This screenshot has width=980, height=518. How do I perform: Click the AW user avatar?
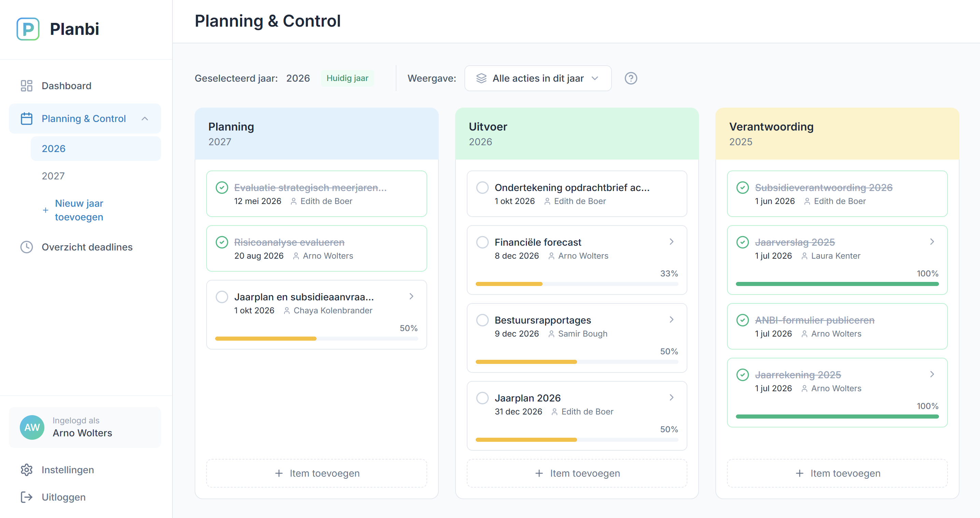click(x=32, y=427)
